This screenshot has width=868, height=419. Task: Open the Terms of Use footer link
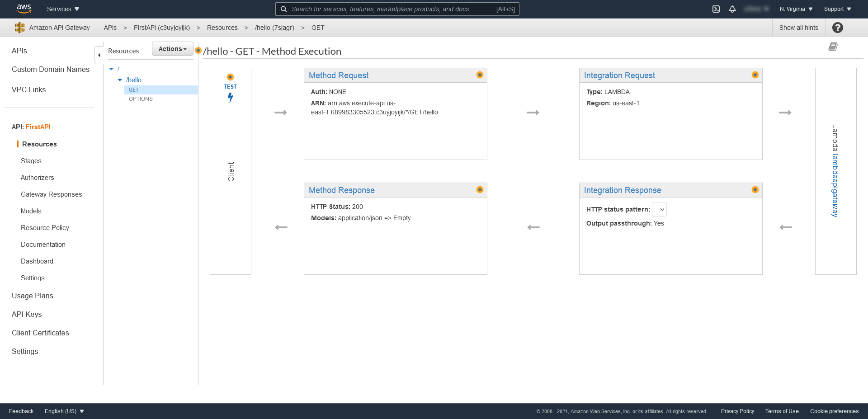point(782,411)
